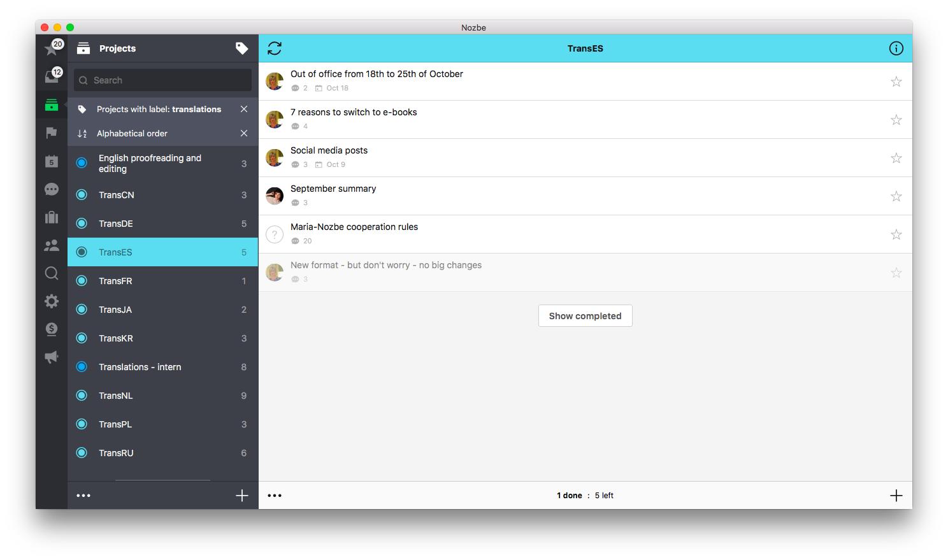Viewport: 948px width, 560px height.
Task: Open the TransCN project
Action: pos(162,195)
